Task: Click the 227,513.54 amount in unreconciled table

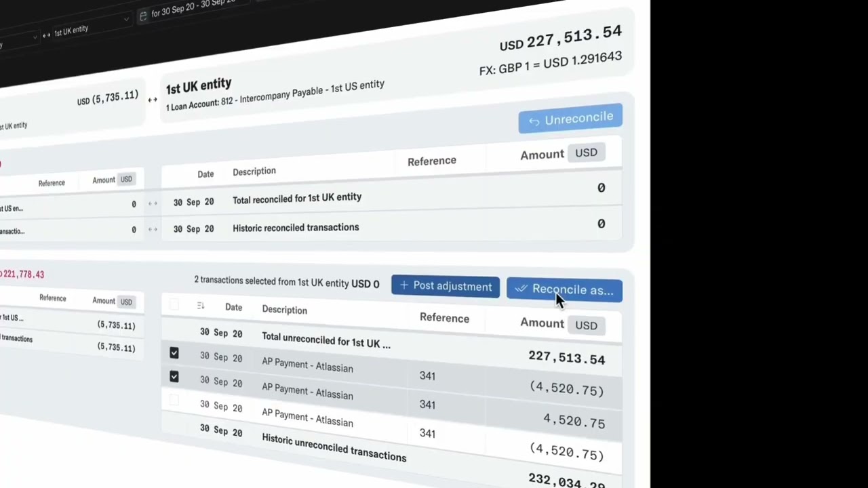Action: 566,357
